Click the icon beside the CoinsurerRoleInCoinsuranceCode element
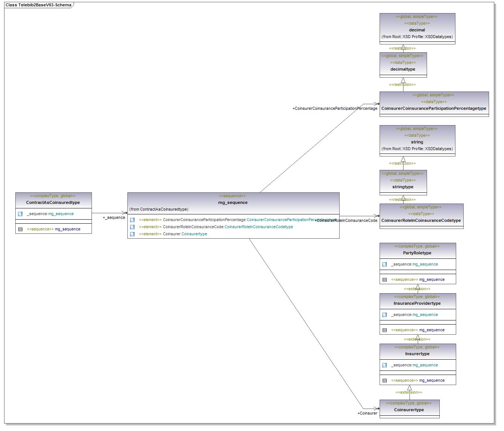Image resolution: width=504 pixels, height=431 pixels. [x=132, y=227]
